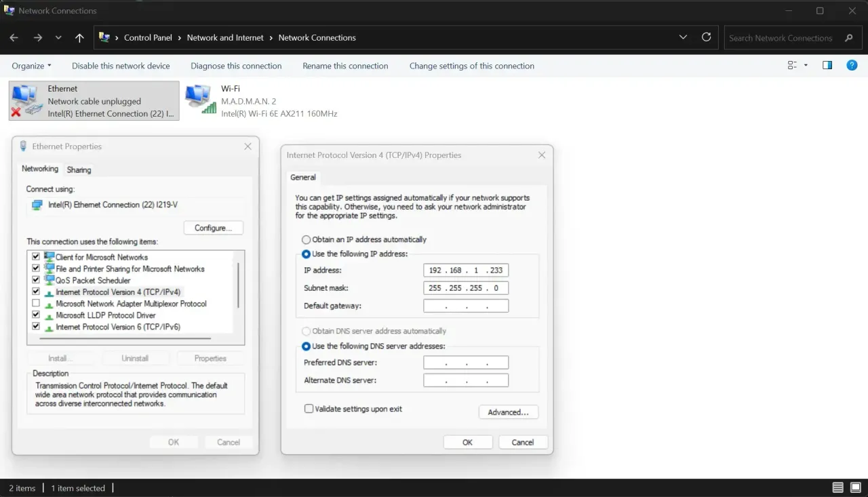Image resolution: width=868 pixels, height=497 pixels.
Task: Click the items list horizontal scrollbar
Action: [x=125, y=338]
